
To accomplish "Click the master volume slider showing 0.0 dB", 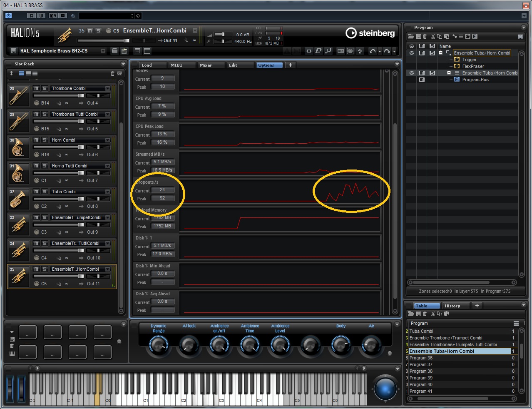I will click(223, 35).
